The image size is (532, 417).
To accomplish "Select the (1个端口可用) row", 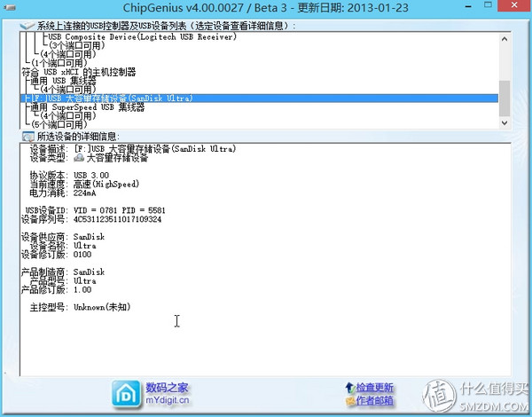I will coord(59,63).
